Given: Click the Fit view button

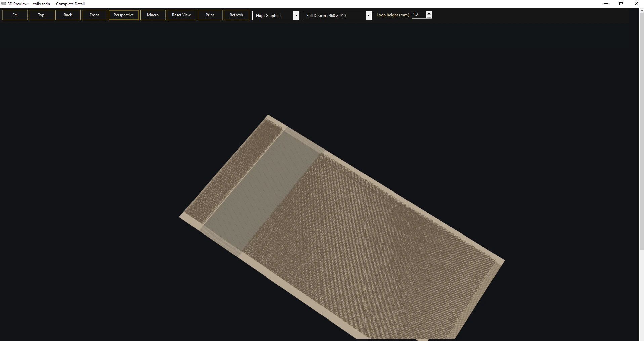Looking at the screenshot, I should pos(15,15).
